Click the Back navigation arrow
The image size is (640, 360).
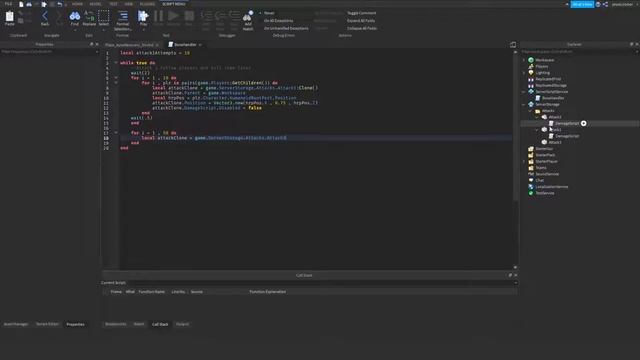tap(45, 16)
